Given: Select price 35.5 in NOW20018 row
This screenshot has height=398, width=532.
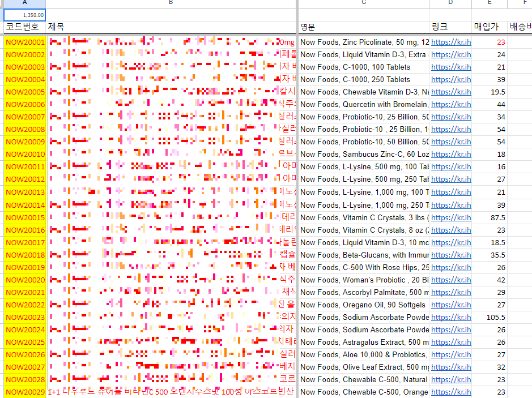Looking at the screenshot, I should click(490, 255).
